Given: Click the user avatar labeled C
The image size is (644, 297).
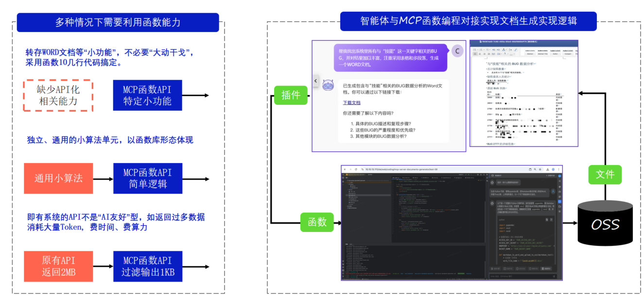Looking at the screenshot, I should [x=457, y=51].
